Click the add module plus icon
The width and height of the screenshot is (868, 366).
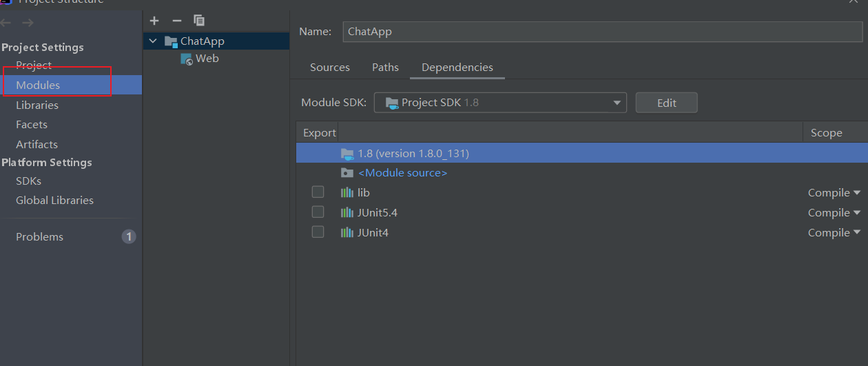pyautogui.click(x=154, y=21)
